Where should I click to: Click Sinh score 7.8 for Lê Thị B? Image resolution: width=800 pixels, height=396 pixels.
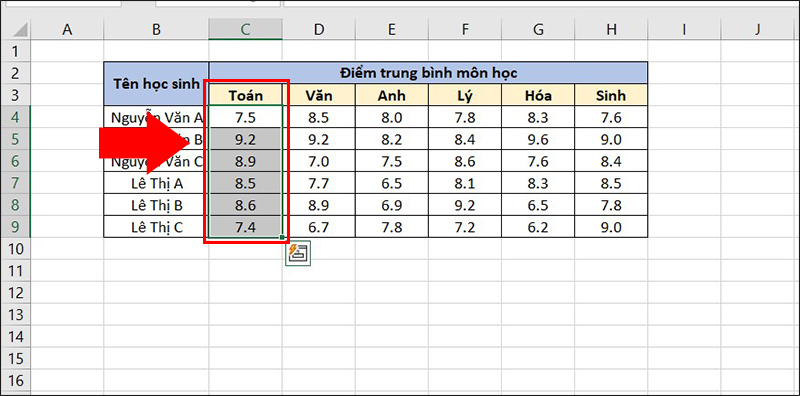click(611, 205)
